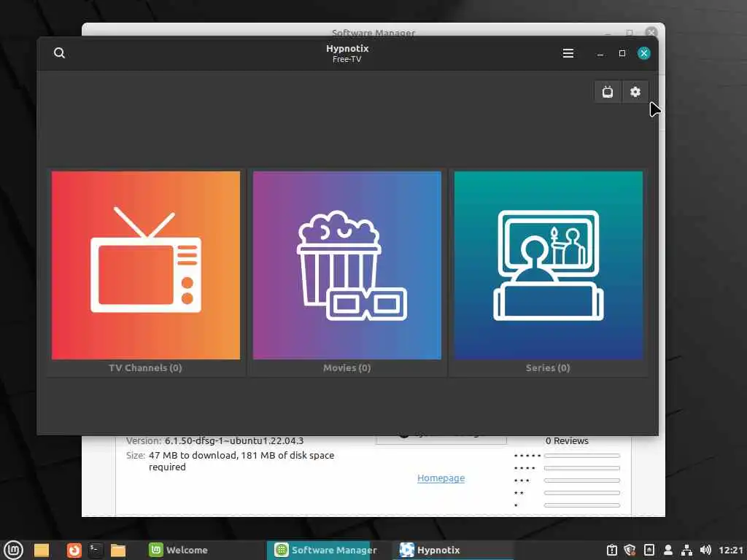Select the download size text in Software Manager
Viewport: 747px width, 560px height.
pyautogui.click(x=241, y=461)
